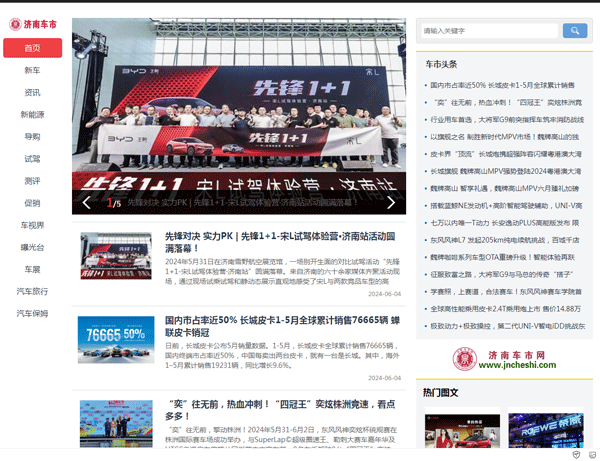600x461 pixels.
Task: Click the carousel caption 先锋对决 实力PK
Action: coord(242,202)
